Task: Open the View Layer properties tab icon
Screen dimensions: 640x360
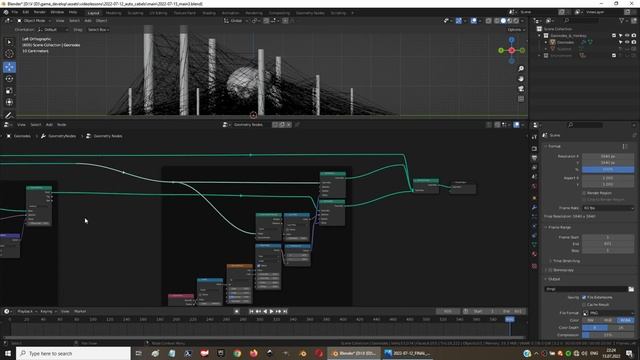Action: pos(534,167)
